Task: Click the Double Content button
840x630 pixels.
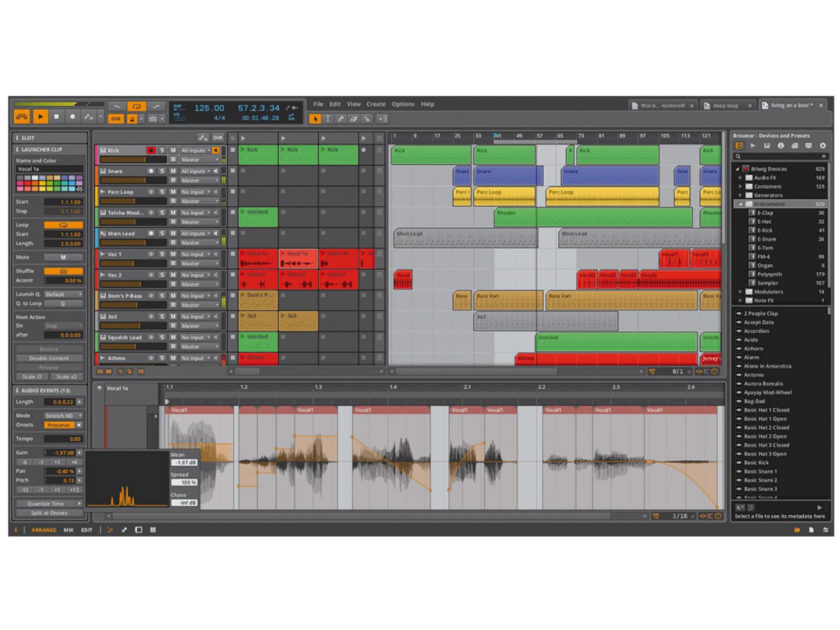Action: point(49,358)
